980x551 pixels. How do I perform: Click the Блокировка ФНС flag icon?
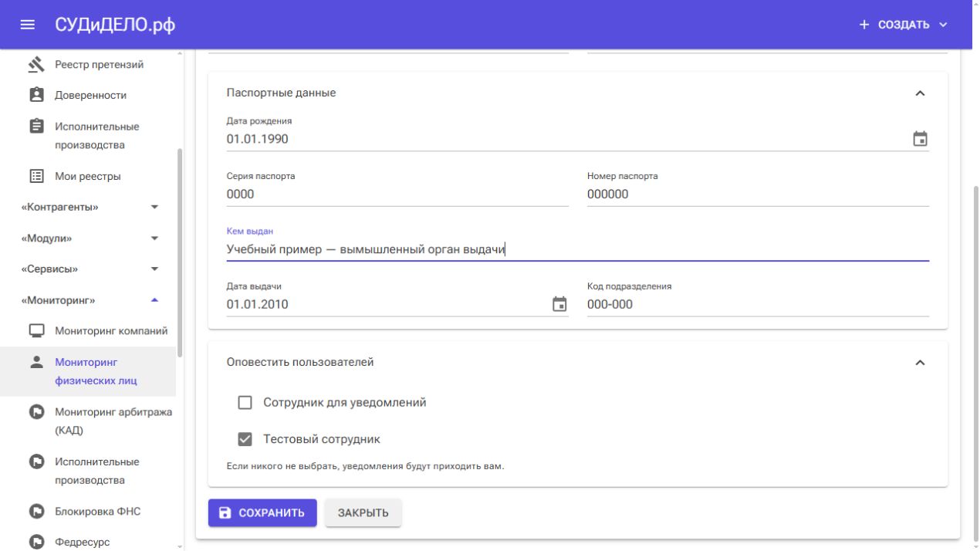click(36, 511)
